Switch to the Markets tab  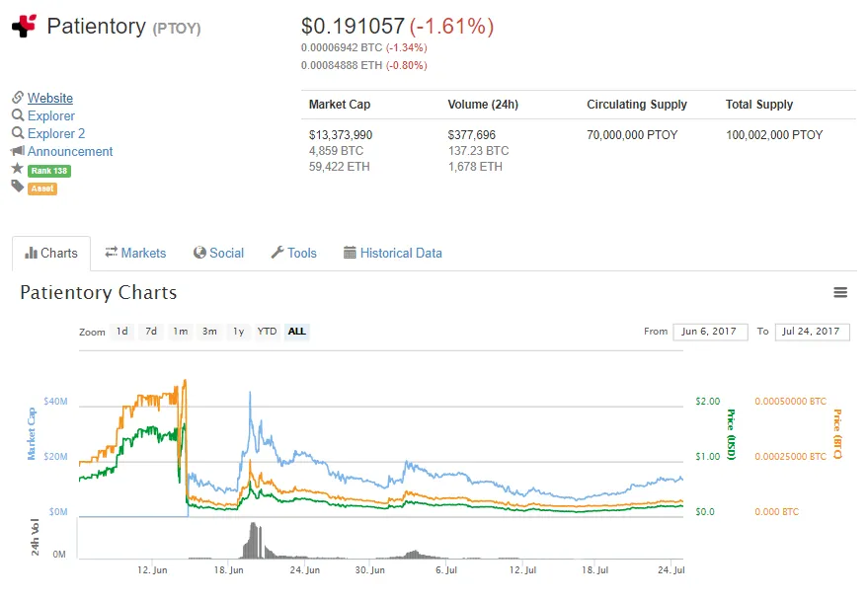click(x=135, y=253)
